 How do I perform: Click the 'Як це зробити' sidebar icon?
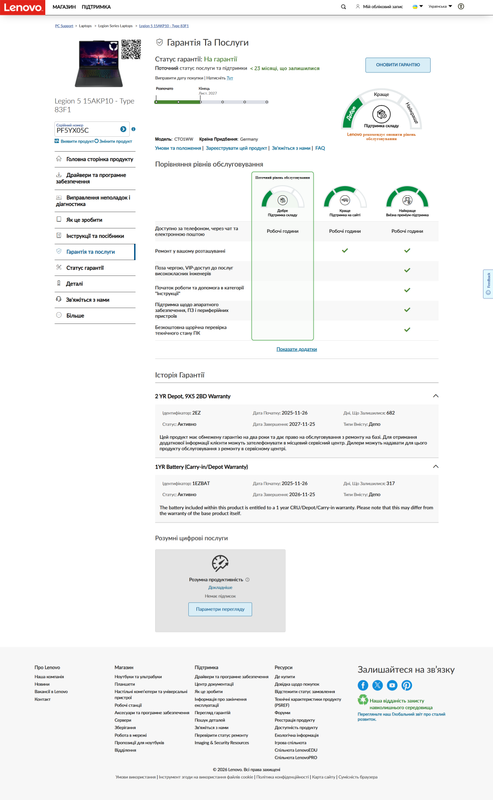59,219
